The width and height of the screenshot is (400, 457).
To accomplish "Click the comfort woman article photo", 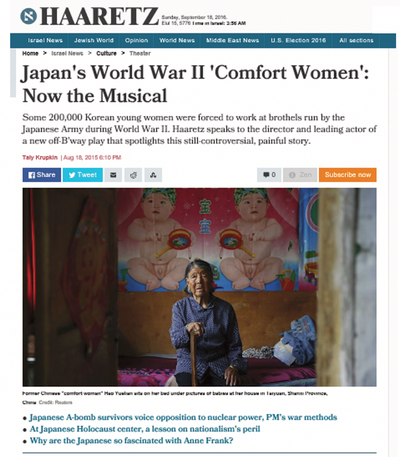I will pyautogui.click(x=199, y=287).
